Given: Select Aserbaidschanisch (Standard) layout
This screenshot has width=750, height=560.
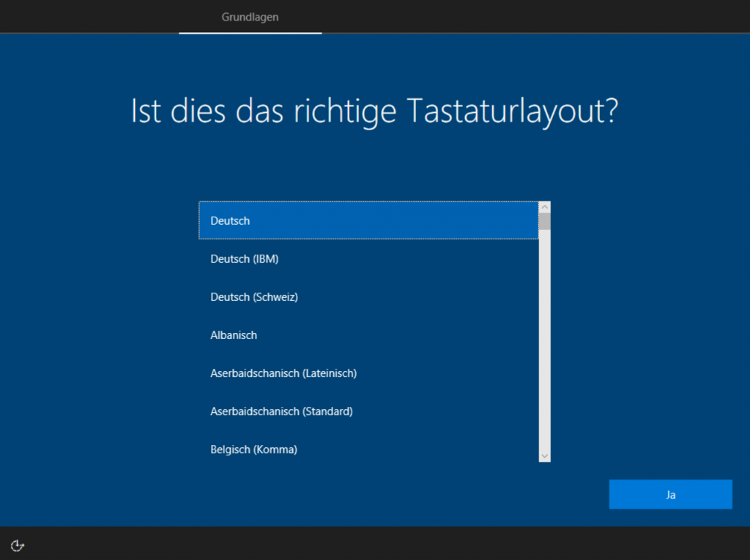Looking at the screenshot, I should pos(368,411).
